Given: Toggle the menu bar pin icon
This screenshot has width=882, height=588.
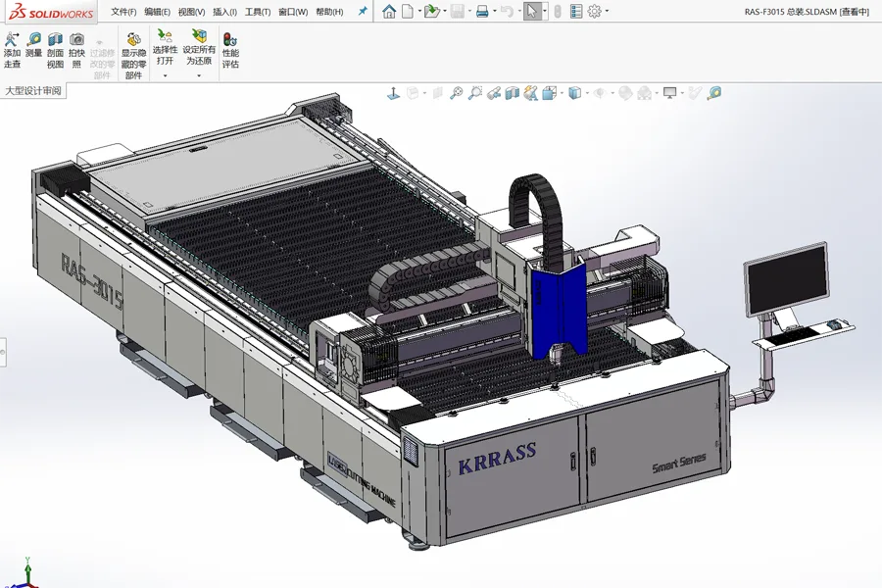Looking at the screenshot, I should 363,11.
